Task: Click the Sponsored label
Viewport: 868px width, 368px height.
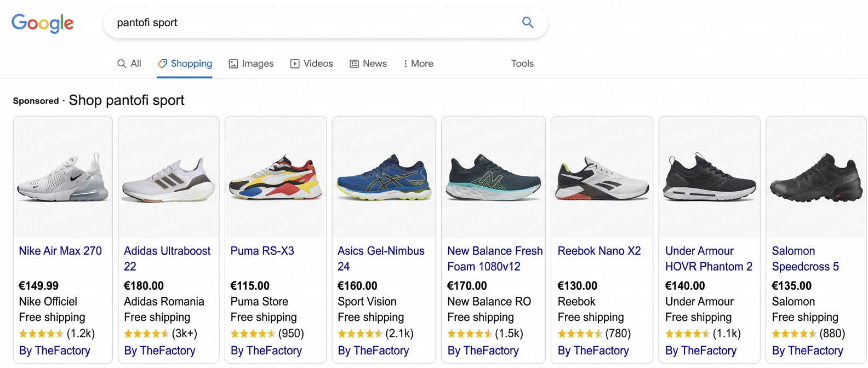Action: 36,101
